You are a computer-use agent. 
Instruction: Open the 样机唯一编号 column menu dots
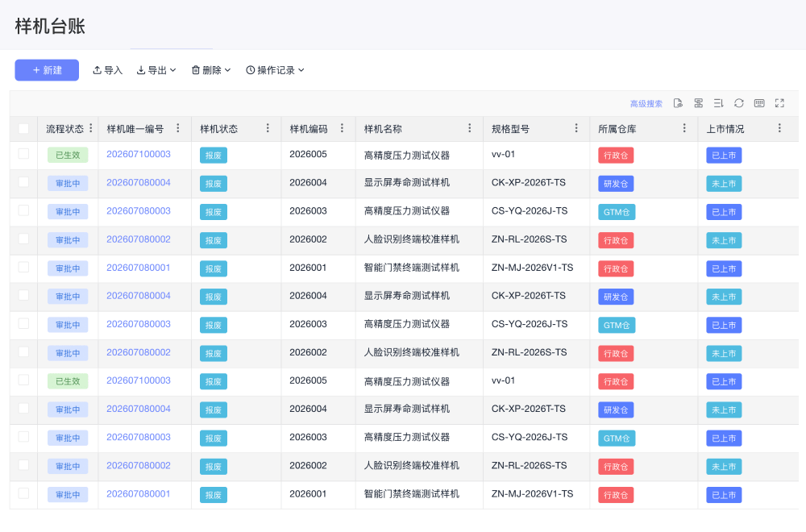[x=178, y=128]
